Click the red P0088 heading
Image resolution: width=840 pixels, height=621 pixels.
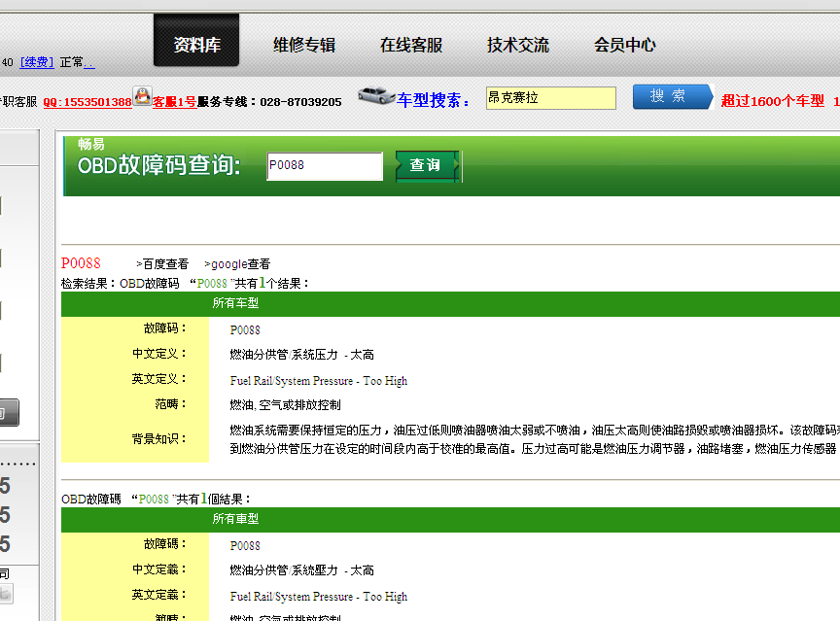[x=81, y=263]
